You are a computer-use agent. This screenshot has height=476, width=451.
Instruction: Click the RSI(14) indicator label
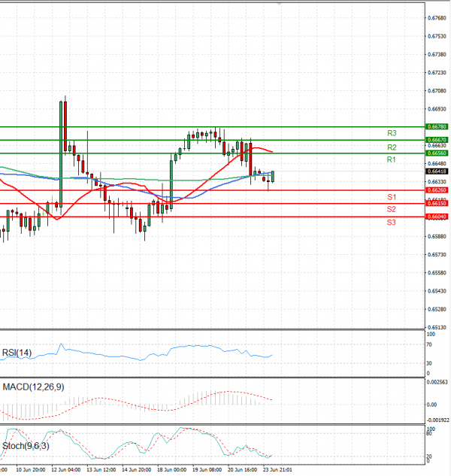tap(17, 353)
